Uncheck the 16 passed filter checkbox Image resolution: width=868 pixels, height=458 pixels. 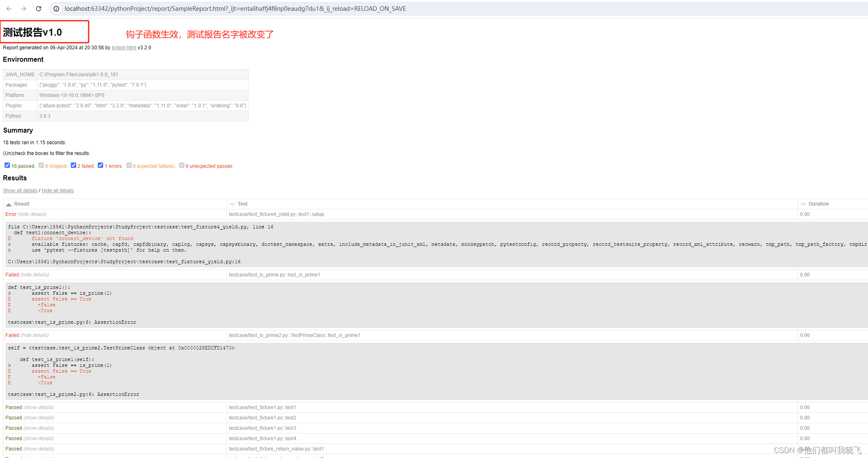point(7,165)
